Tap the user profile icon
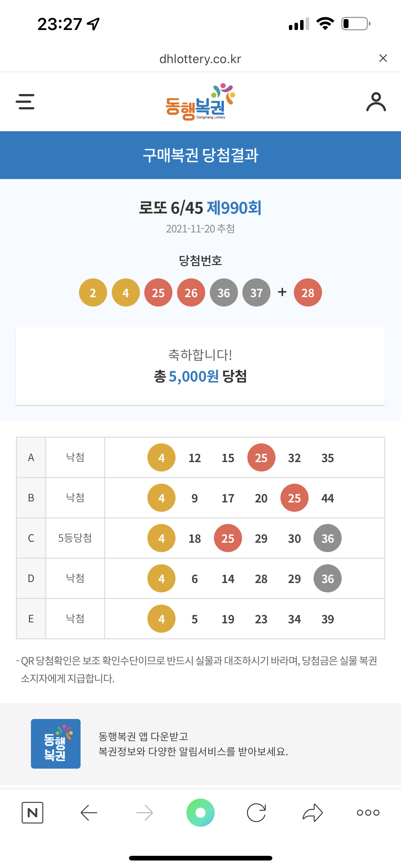The height and width of the screenshot is (868, 401). point(376,102)
